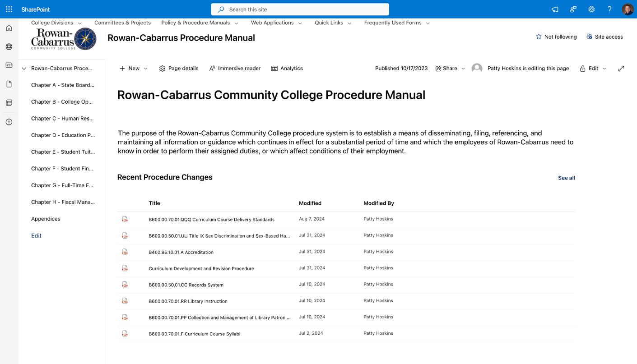
Task: Open Immersive reader
Action: coord(235,69)
